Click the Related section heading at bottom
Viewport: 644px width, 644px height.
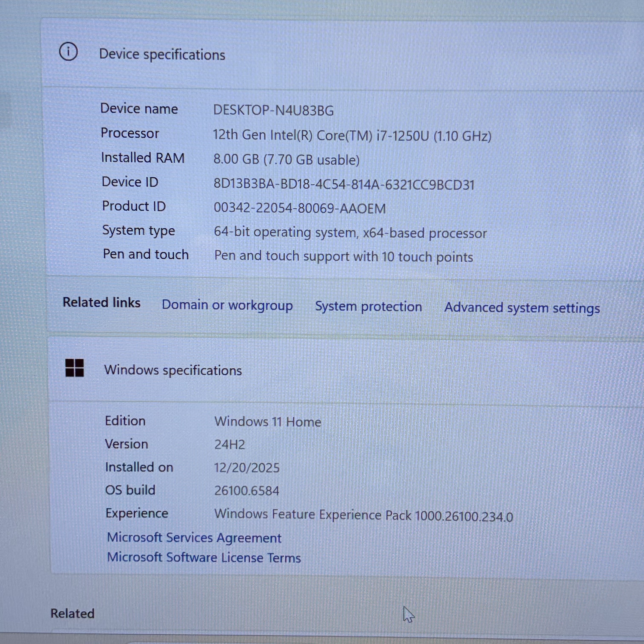pyautogui.click(x=72, y=614)
